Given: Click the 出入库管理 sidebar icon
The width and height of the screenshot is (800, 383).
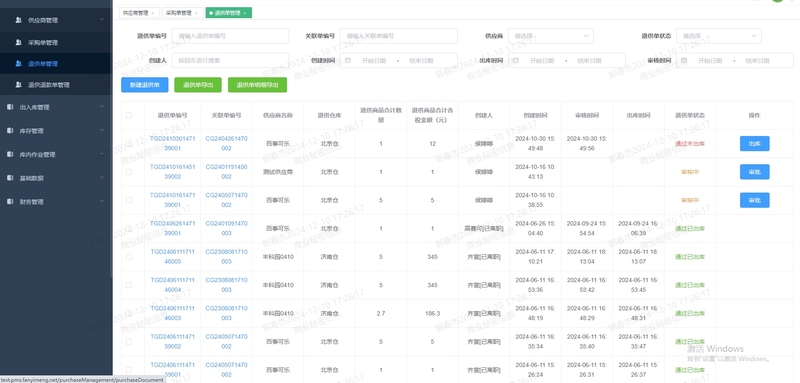Looking at the screenshot, I should pos(10,107).
